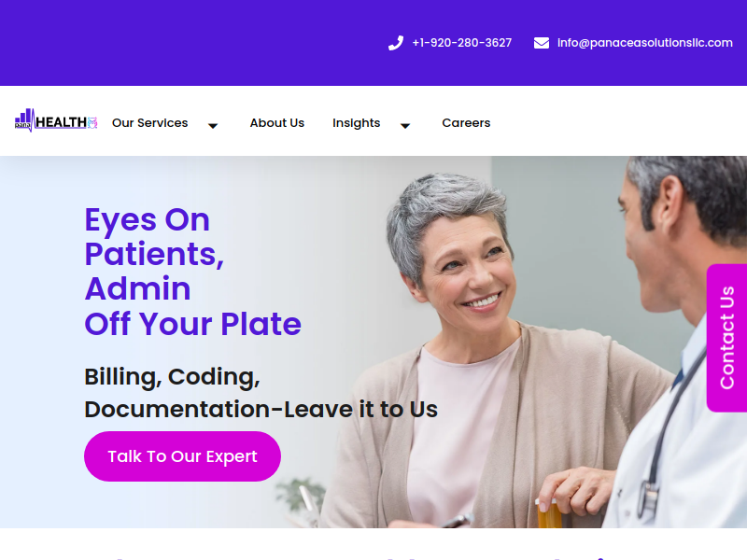Click the phone handset icon
Image resolution: width=747 pixels, height=560 pixels.
[395, 43]
